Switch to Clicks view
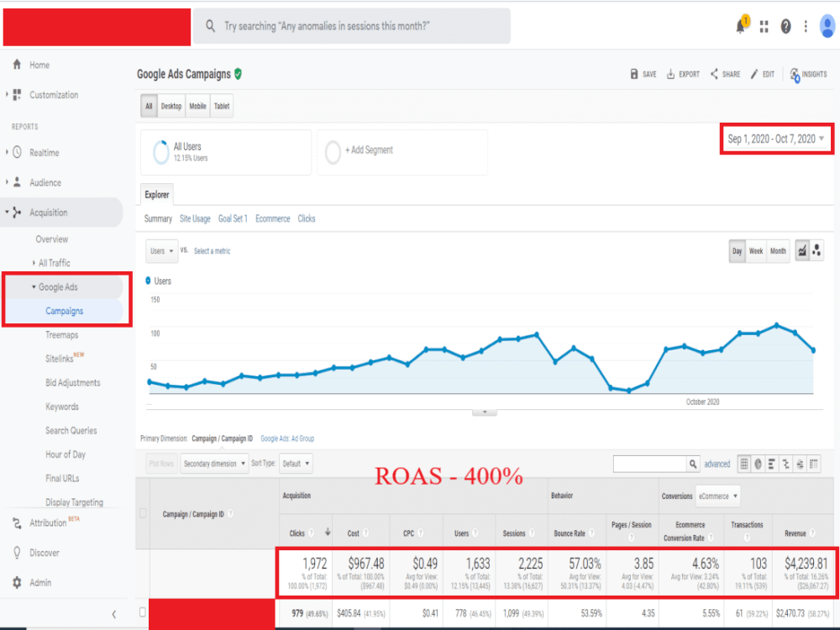Viewport: 840px width, 630px height. point(307,218)
